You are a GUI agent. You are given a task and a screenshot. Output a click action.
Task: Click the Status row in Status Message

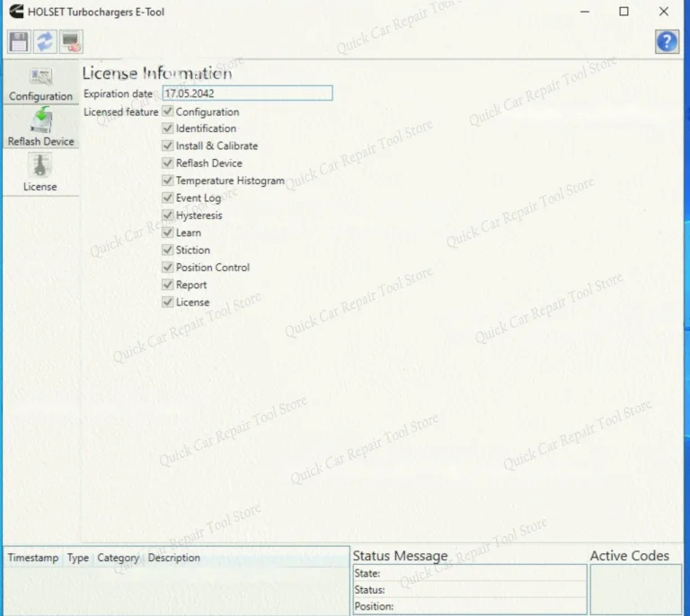(470, 590)
